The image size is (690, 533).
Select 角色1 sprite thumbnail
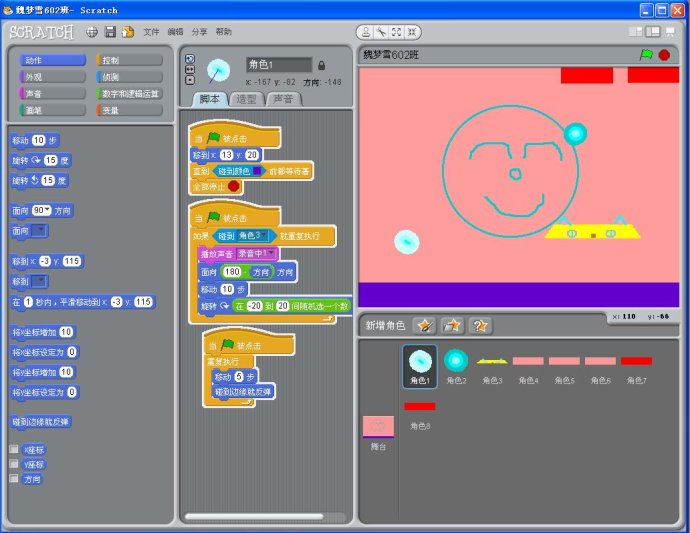pos(420,365)
